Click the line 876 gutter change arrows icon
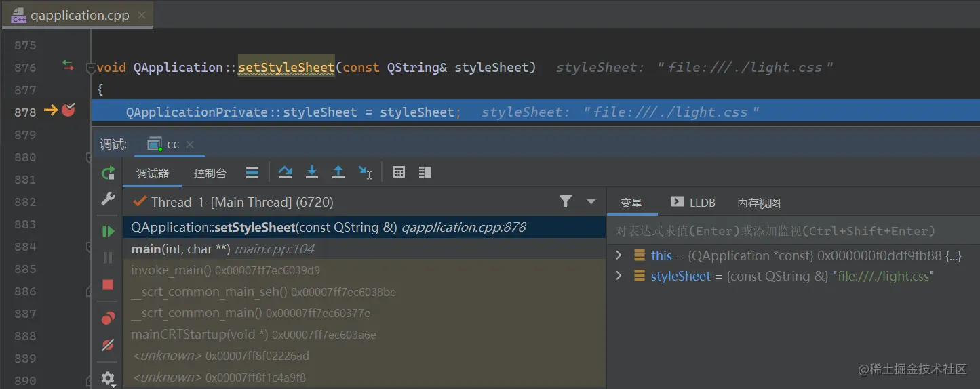 [68, 65]
